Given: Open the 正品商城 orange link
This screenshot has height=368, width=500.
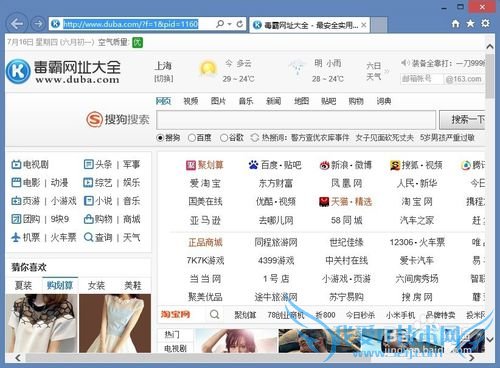Looking at the screenshot, I should point(205,242).
